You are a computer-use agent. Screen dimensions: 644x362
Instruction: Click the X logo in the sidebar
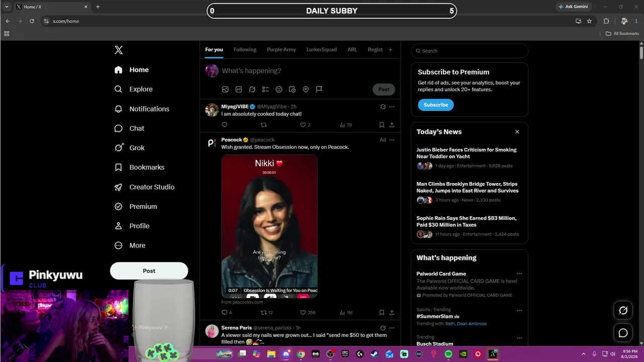119,50
